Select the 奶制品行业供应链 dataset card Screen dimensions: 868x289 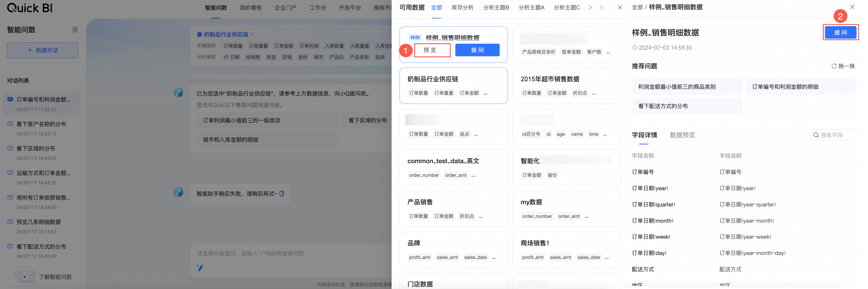(453, 86)
